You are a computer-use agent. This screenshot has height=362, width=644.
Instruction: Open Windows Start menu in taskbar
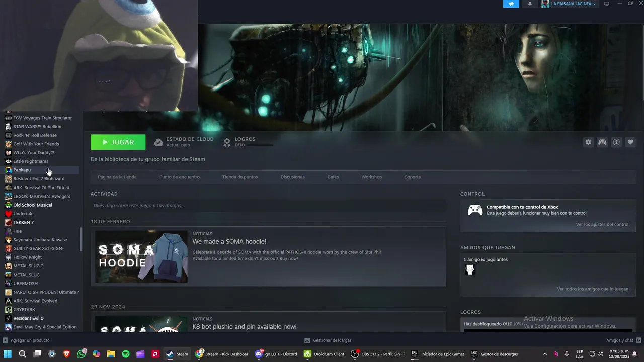tap(8, 354)
